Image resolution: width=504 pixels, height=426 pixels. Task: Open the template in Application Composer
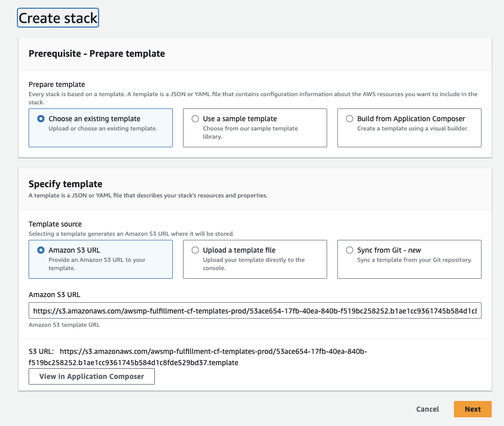[x=91, y=376]
